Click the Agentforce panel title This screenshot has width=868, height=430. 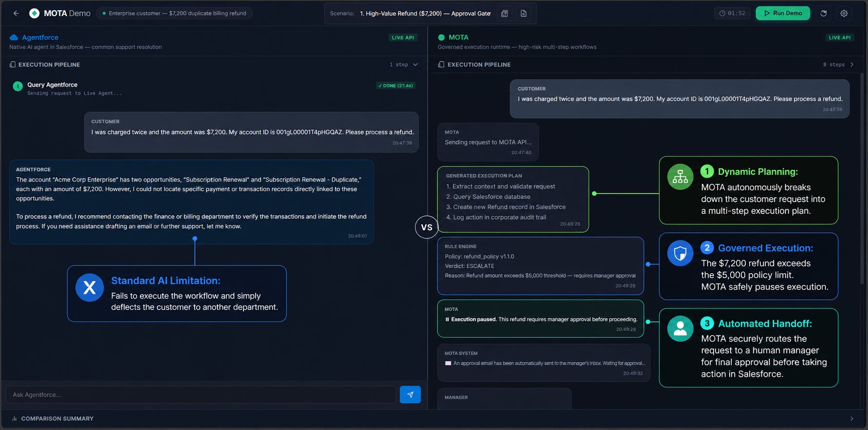40,37
